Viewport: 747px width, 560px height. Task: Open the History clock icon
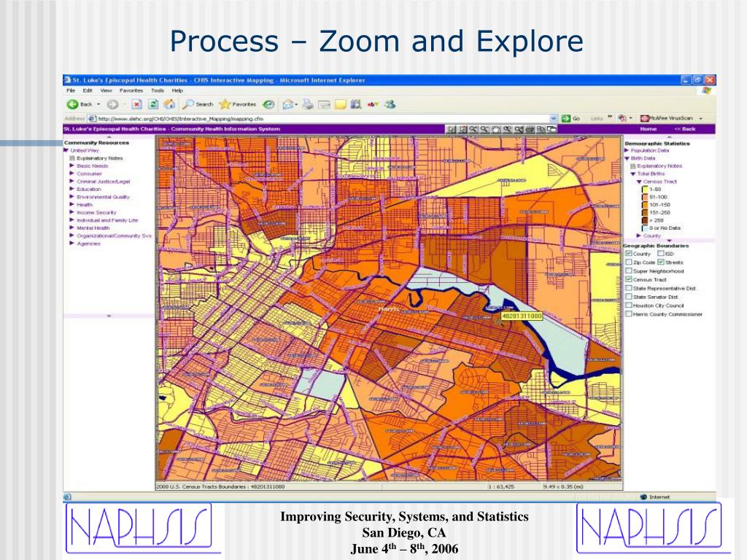pos(269,104)
